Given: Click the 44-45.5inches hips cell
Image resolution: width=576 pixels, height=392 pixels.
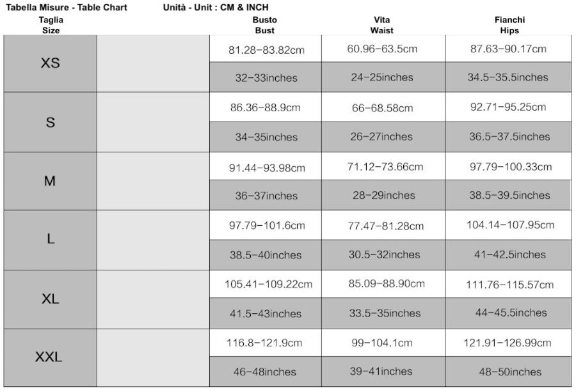Looking at the screenshot, I should click(x=508, y=313).
